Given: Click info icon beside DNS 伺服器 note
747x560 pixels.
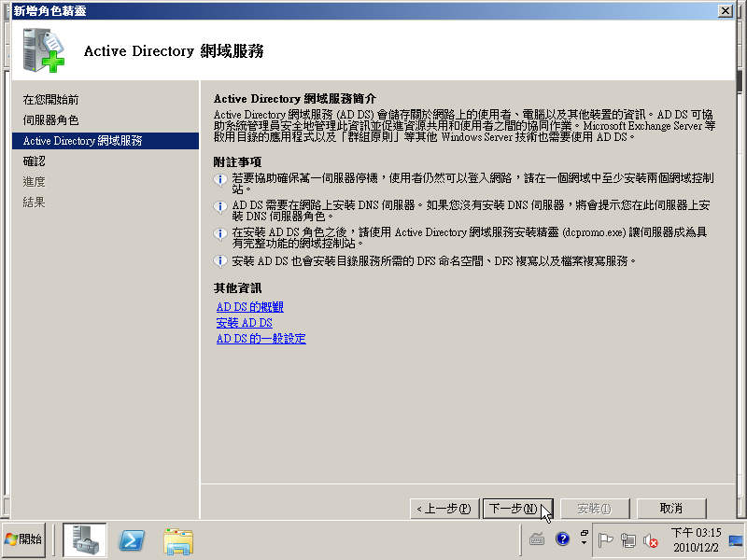Looking at the screenshot, I should (x=220, y=206).
